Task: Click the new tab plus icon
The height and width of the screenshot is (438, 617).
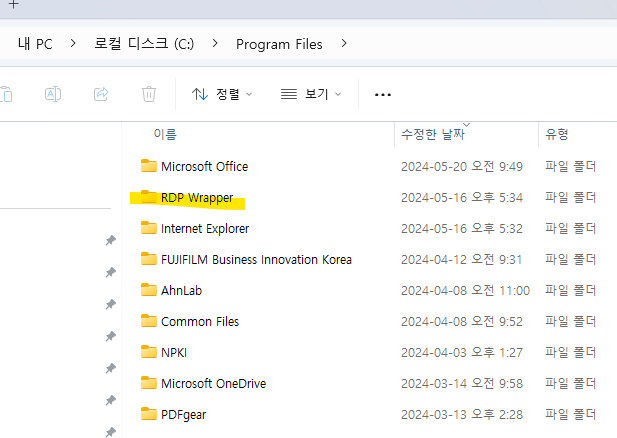Action: click(14, 4)
